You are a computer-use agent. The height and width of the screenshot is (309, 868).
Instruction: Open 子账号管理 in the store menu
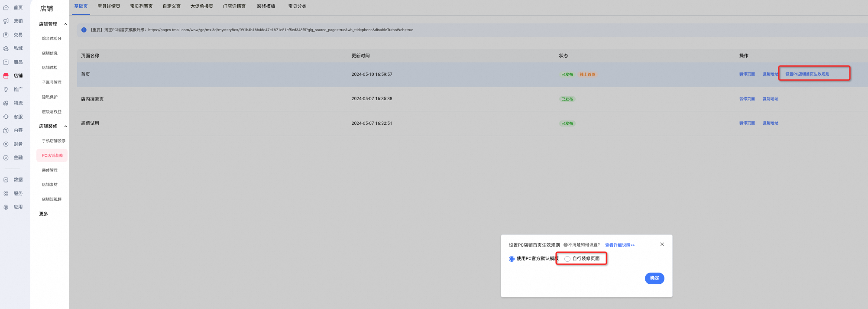click(52, 82)
